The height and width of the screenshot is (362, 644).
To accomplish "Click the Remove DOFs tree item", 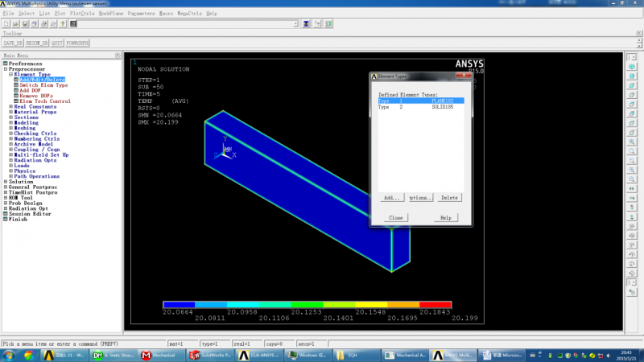I will [x=35, y=96].
